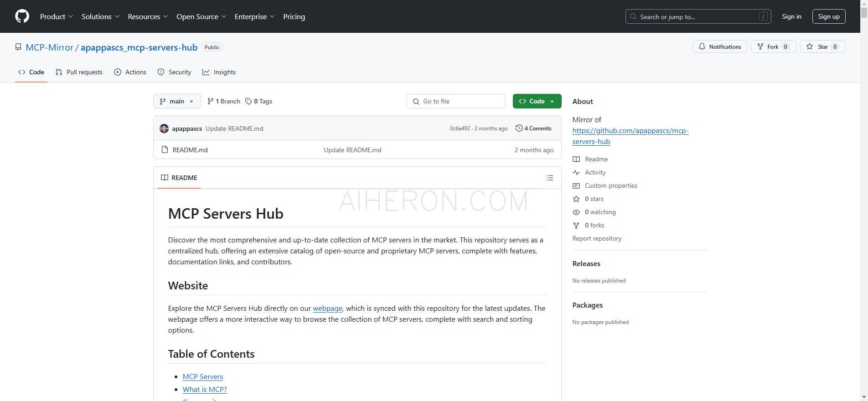Click the repository icon beside MCP-Mirror
868x401 pixels.
click(18, 47)
